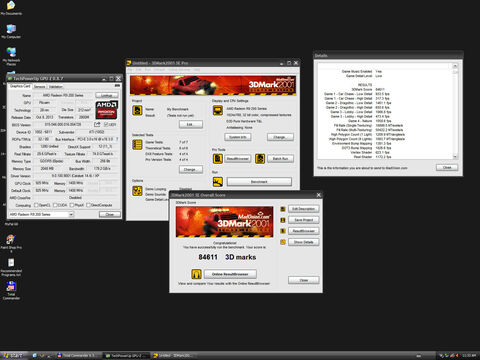Screen dimensions: 480x360
Task: Click Change button under Selected Tests
Action: click(191, 169)
